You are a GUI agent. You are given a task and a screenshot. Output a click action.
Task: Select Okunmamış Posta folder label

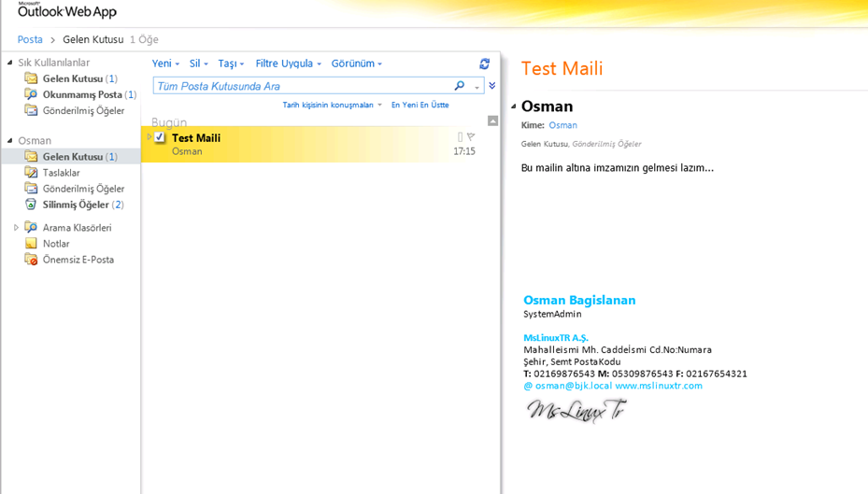tap(82, 94)
